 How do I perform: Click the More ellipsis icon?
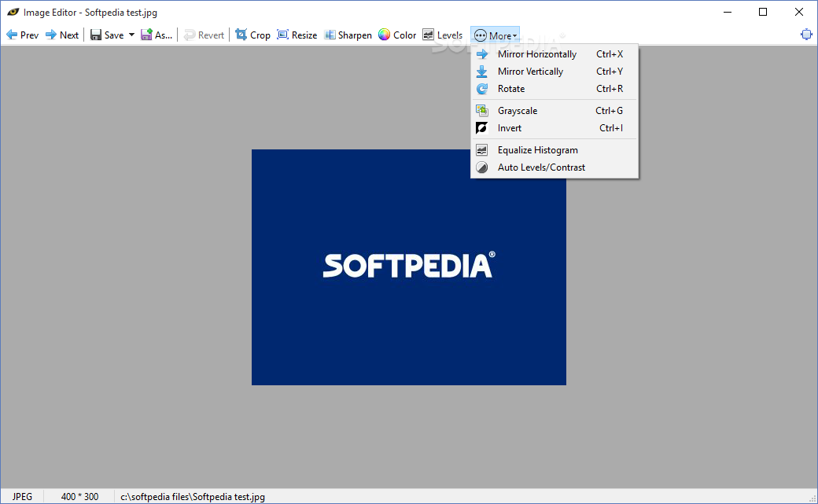[481, 35]
